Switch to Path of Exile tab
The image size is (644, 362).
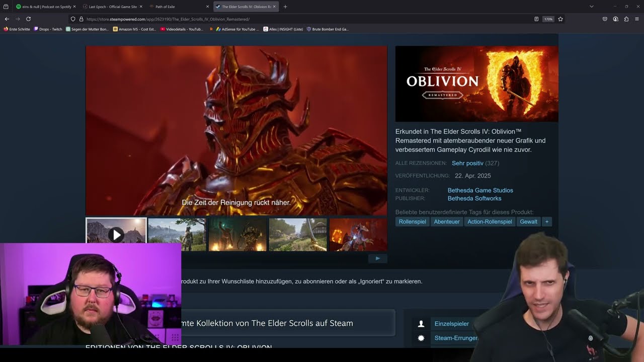pos(179,7)
